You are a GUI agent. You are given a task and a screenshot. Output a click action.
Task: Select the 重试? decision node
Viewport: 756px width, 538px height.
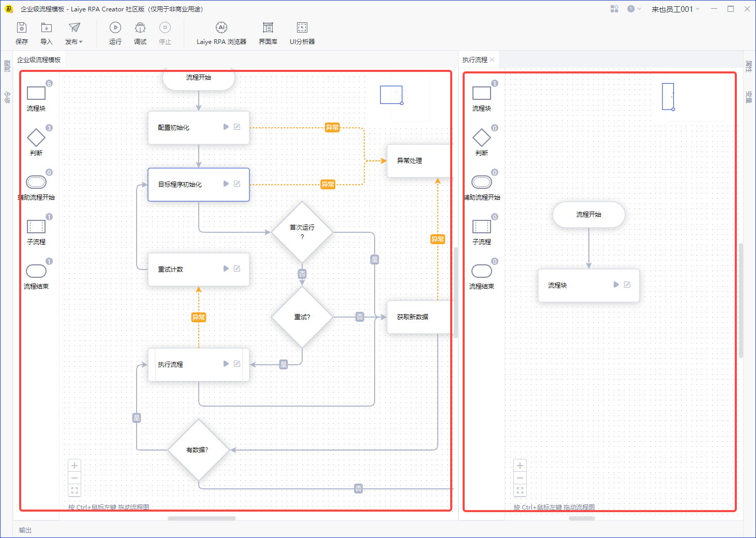coord(302,317)
